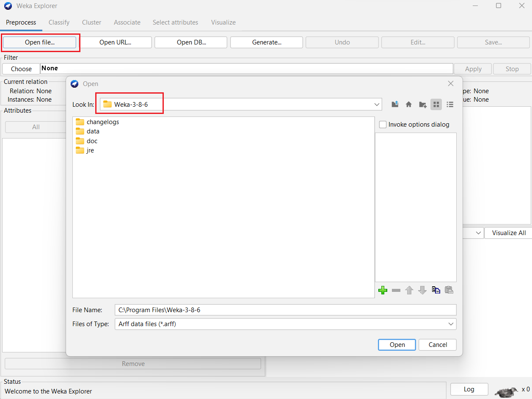Click the move up arrow icon
Image resolution: width=532 pixels, height=399 pixels.
pyautogui.click(x=409, y=290)
